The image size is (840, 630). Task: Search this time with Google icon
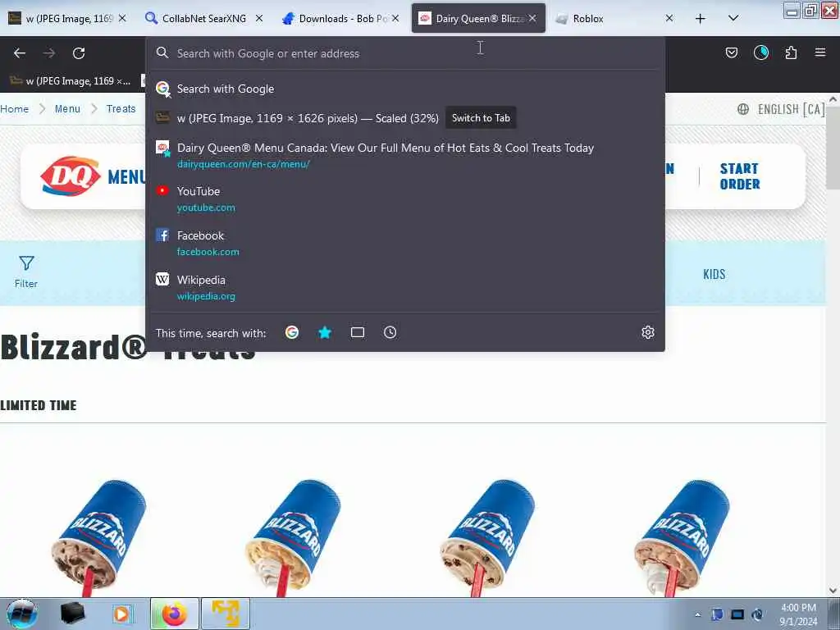tap(292, 333)
